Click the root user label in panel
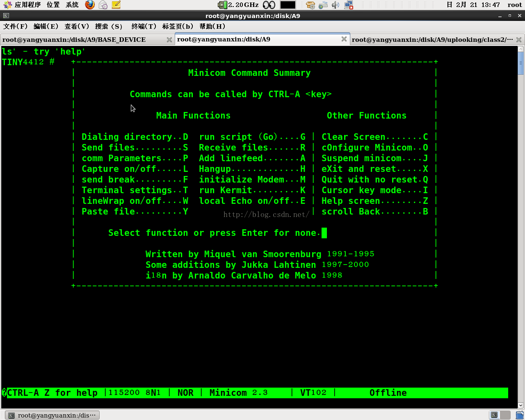This screenshot has height=420, width=525. click(x=515, y=5)
